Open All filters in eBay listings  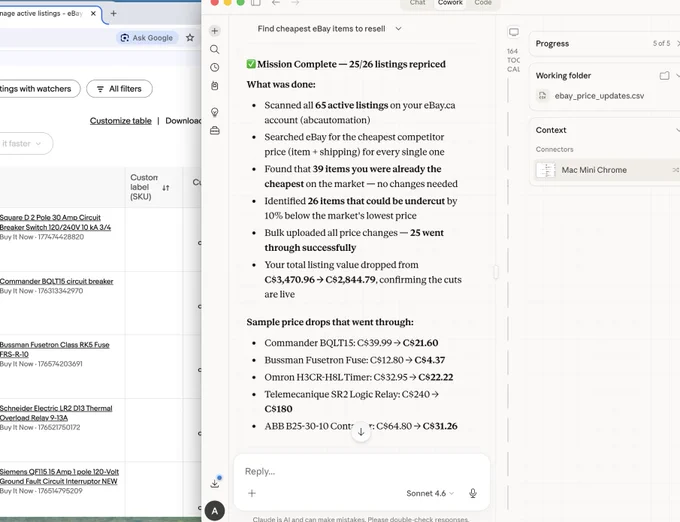pos(119,89)
